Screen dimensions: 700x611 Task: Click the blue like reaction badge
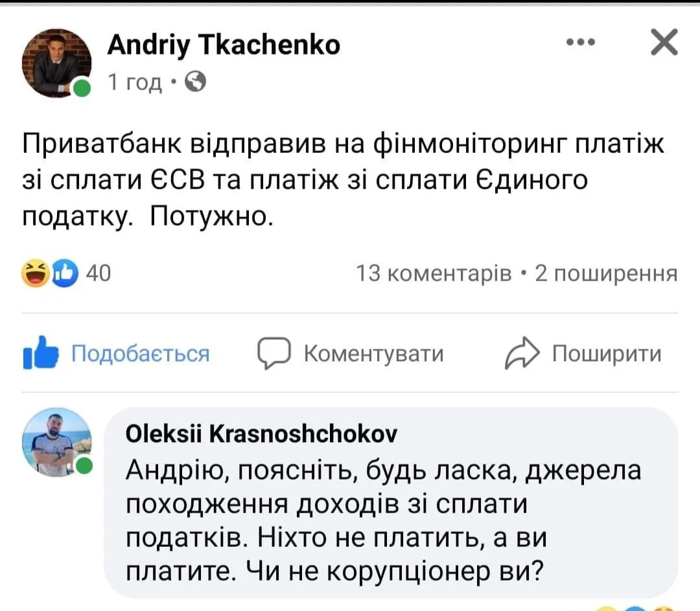click(66, 274)
